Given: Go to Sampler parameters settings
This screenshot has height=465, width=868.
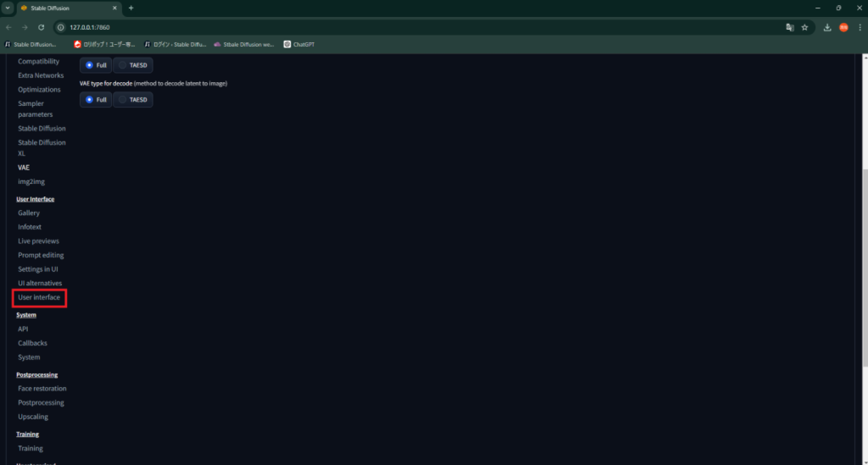Looking at the screenshot, I should click(36, 108).
